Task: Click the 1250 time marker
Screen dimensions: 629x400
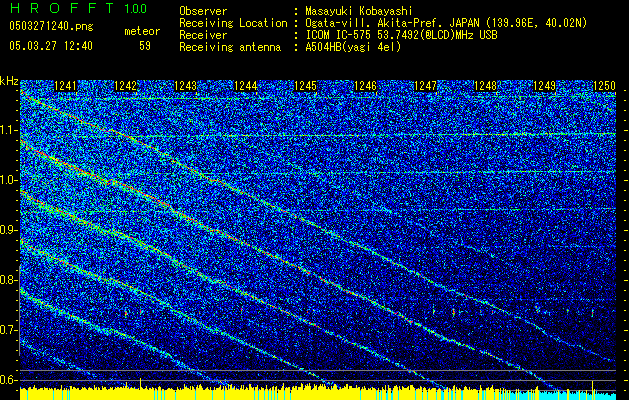Action: pos(605,86)
